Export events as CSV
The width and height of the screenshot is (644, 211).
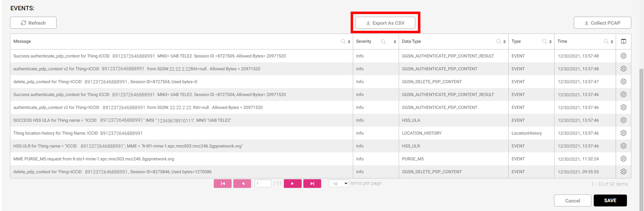click(385, 23)
